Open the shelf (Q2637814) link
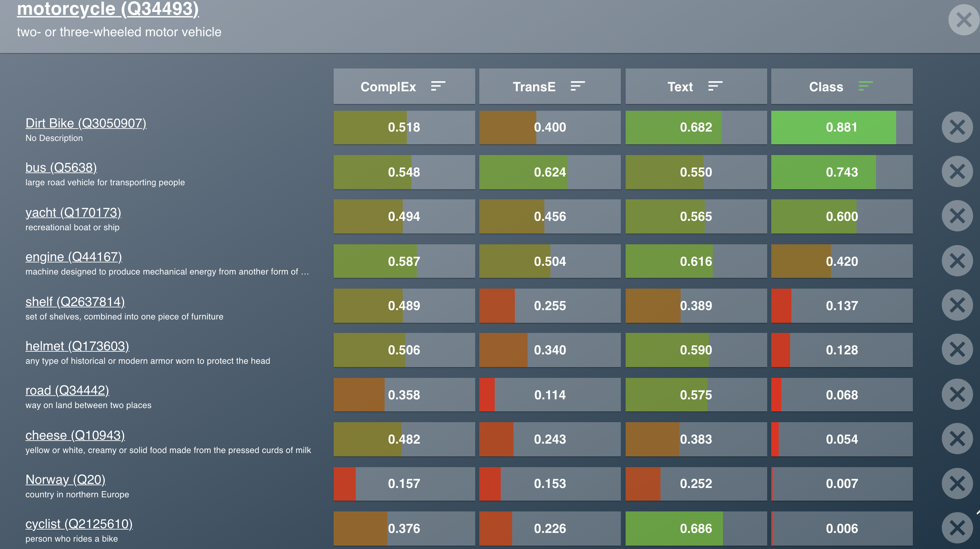Screen dimensions: 980x549 point(75,302)
